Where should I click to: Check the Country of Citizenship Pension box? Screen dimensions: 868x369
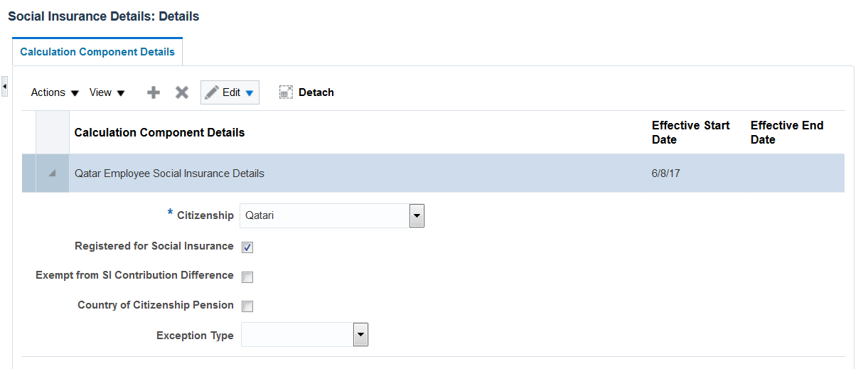[247, 306]
